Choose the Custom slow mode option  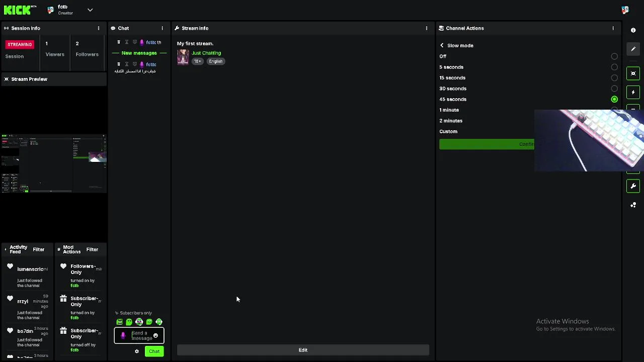coord(448,131)
